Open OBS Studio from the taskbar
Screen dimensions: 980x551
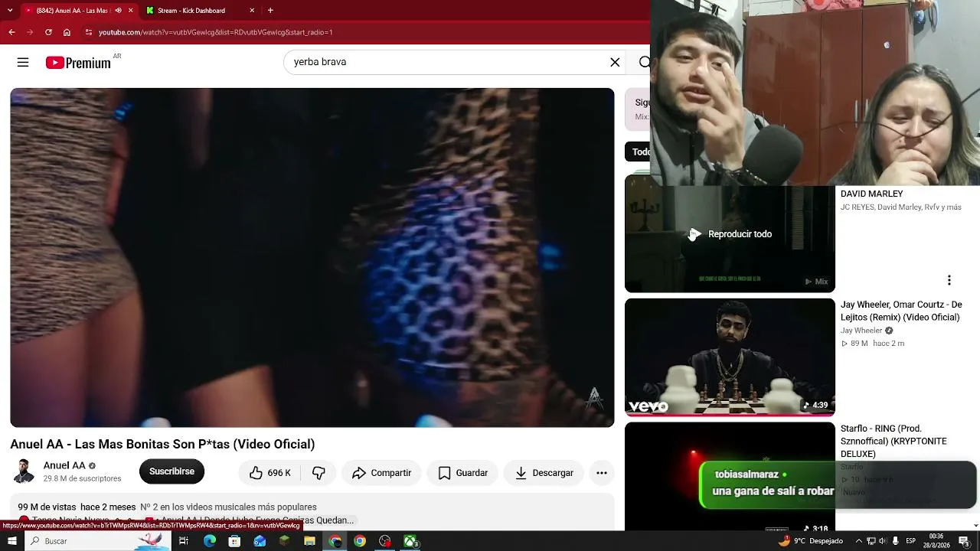coord(384,541)
